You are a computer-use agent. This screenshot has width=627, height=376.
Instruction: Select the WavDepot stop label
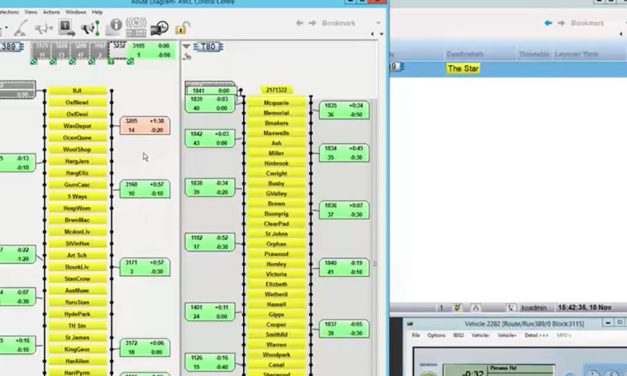[77, 126]
